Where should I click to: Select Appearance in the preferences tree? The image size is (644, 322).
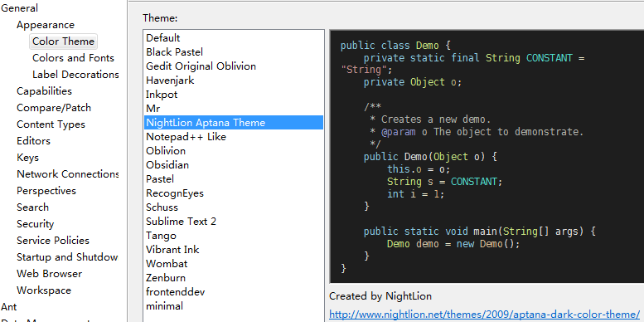coord(46,25)
